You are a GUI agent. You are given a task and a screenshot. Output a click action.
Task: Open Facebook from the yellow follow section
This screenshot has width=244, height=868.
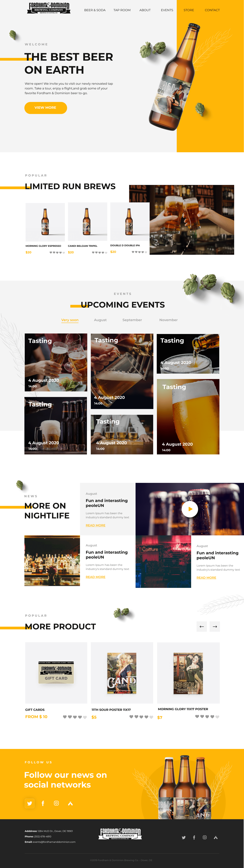pyautogui.click(x=43, y=803)
